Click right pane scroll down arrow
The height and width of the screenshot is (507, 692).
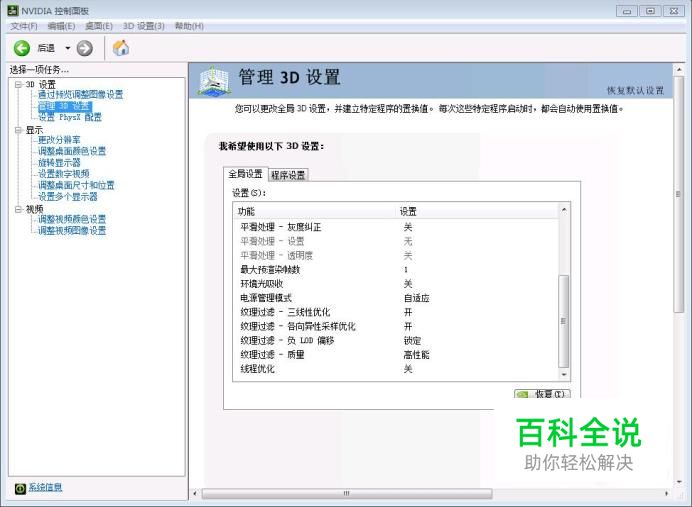[679, 482]
